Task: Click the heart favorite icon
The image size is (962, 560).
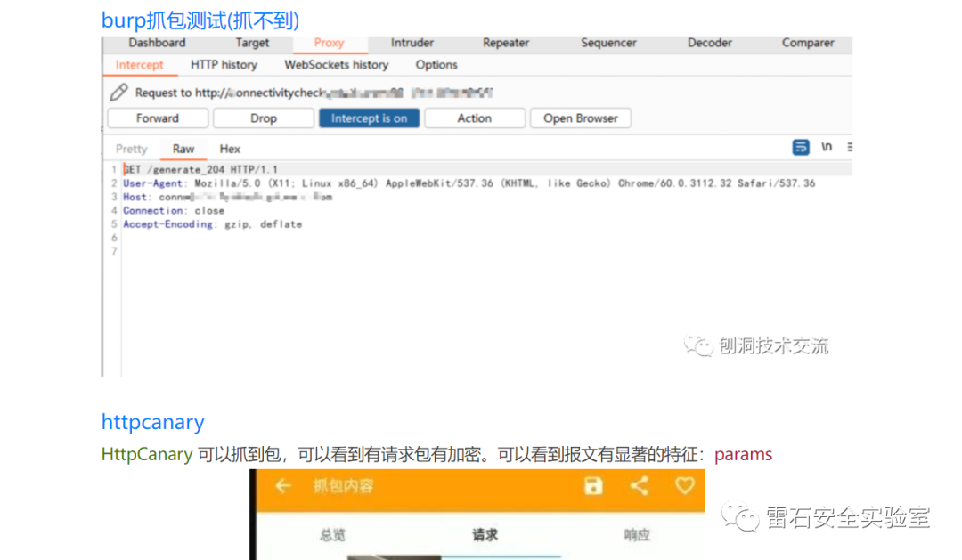Action: pos(685,486)
